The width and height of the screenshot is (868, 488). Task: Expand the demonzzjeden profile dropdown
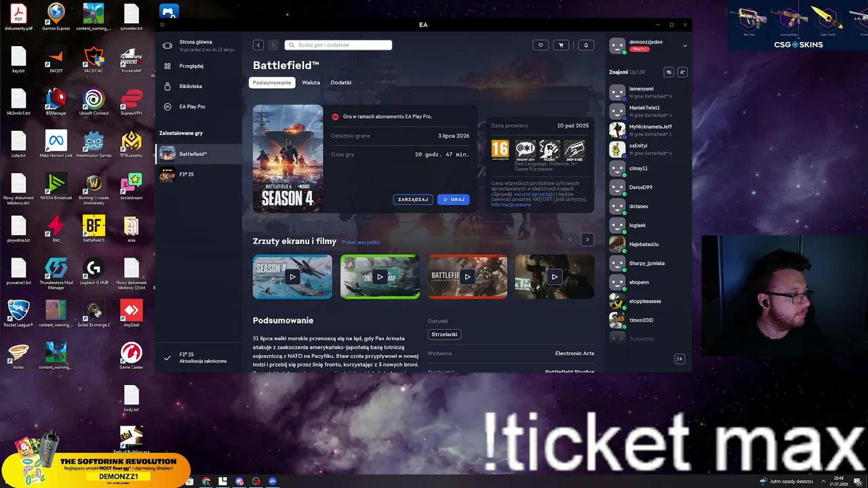coord(685,45)
